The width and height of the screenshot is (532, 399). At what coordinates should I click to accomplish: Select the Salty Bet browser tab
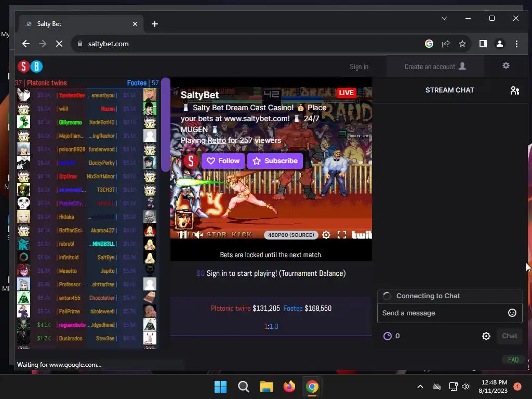tap(82, 24)
